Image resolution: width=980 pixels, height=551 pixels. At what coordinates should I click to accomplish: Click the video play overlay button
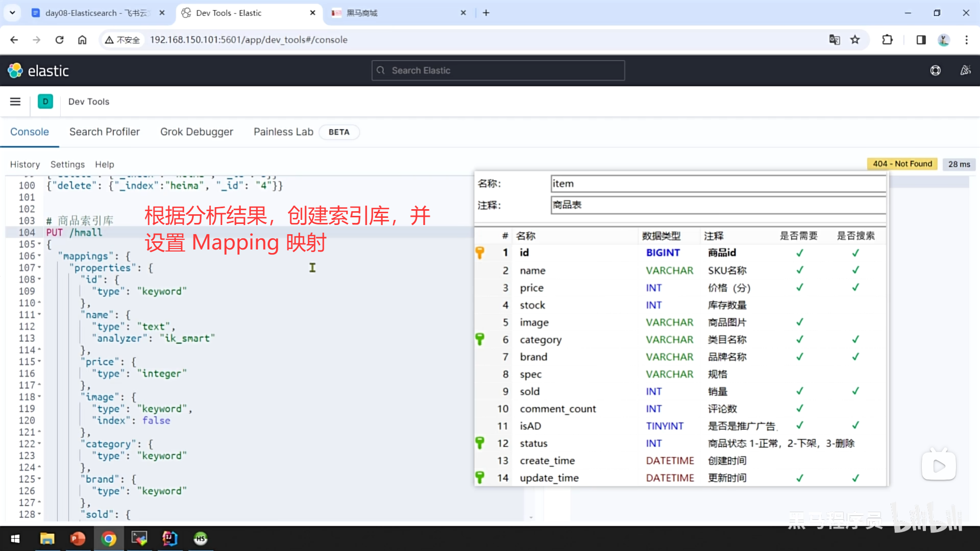pyautogui.click(x=939, y=465)
